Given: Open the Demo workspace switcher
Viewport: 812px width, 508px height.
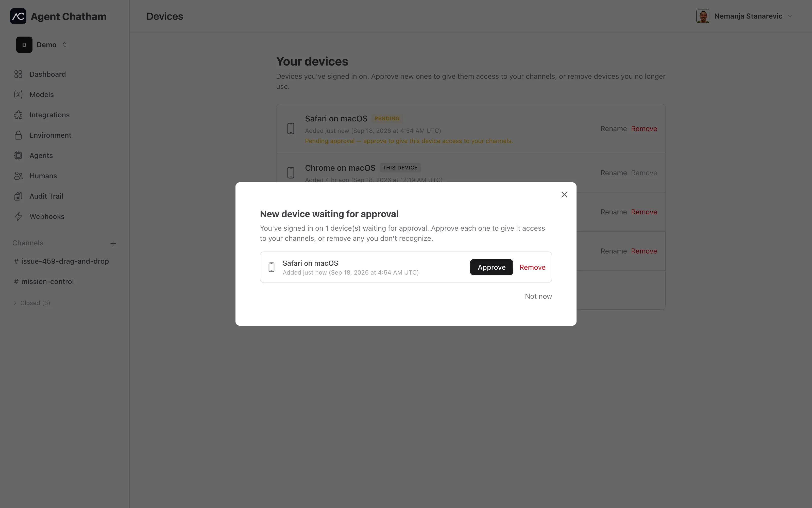Looking at the screenshot, I should [x=42, y=45].
